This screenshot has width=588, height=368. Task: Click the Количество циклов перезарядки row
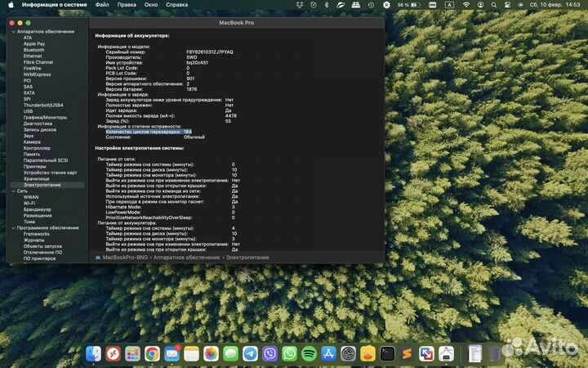149,132
